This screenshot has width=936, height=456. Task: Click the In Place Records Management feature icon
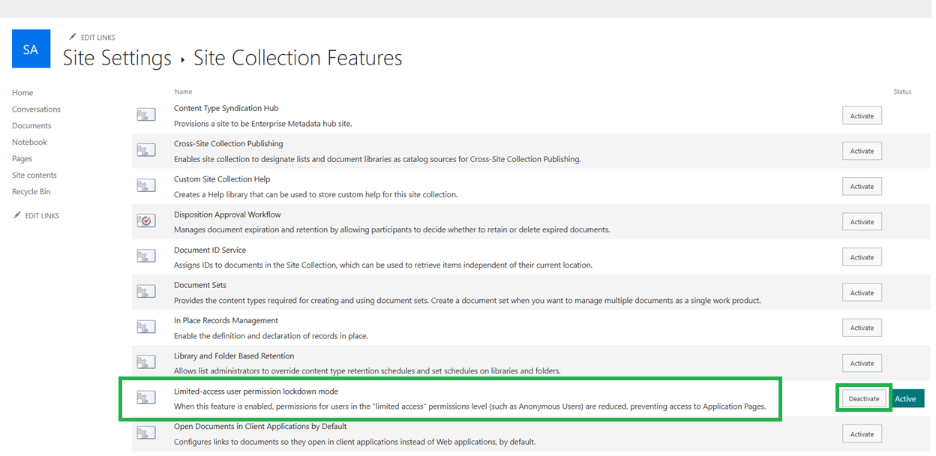tap(146, 327)
